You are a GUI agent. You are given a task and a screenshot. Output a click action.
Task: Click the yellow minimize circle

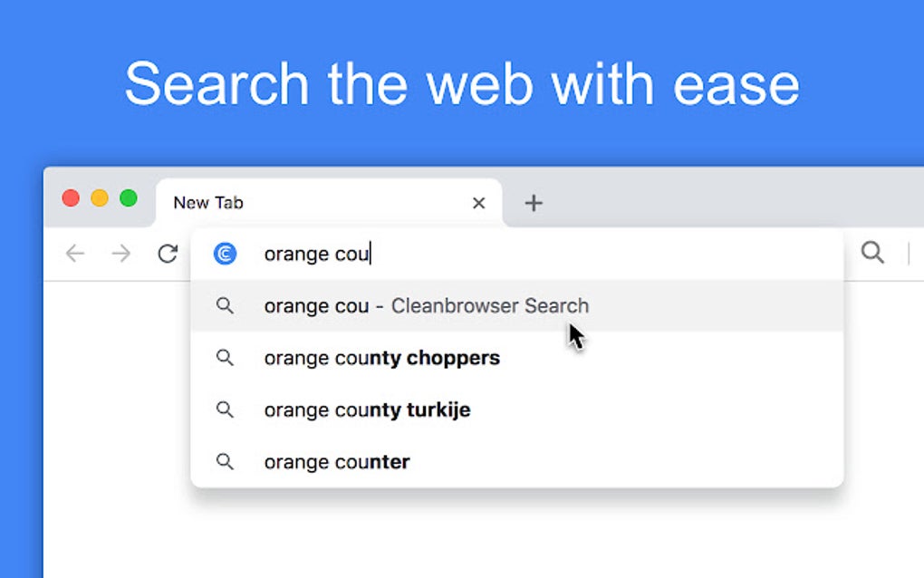click(x=100, y=197)
